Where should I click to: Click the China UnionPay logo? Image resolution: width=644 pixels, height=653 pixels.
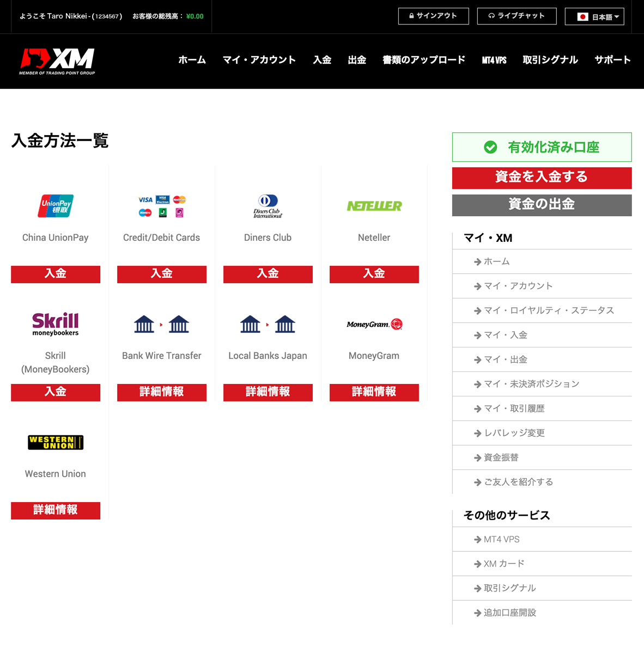tap(56, 206)
